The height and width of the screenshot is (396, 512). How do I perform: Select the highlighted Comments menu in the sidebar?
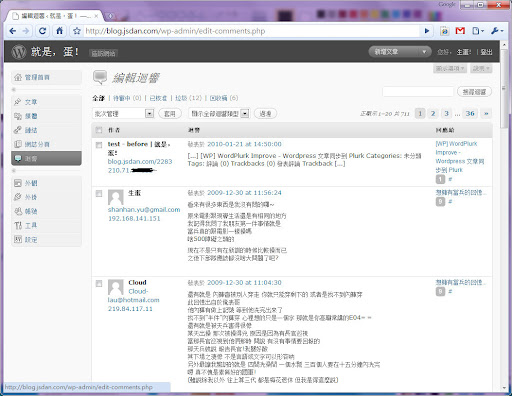pos(46,158)
